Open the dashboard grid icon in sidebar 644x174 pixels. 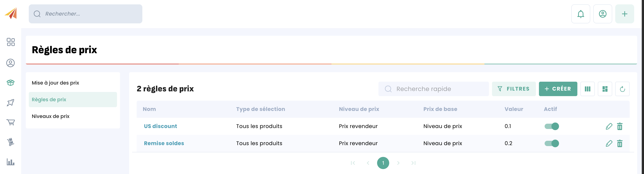11,42
